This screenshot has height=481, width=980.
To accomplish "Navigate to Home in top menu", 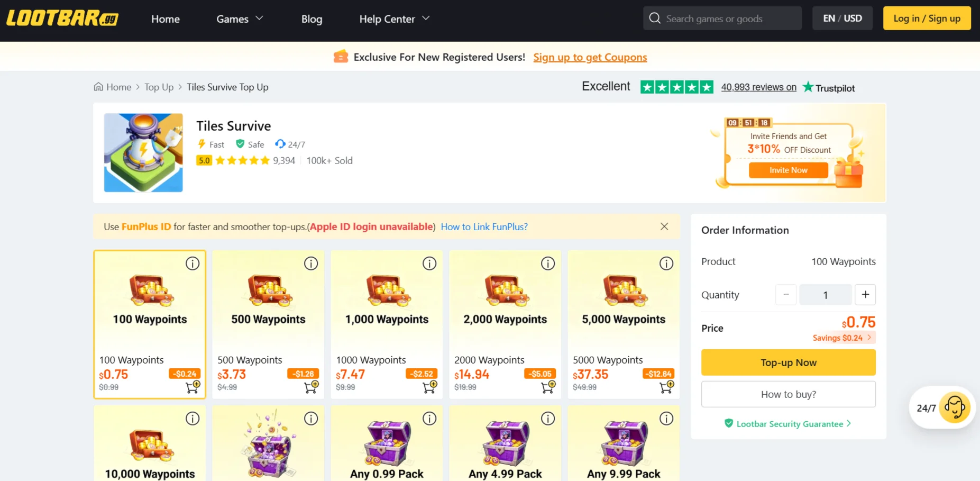I will coord(166,19).
